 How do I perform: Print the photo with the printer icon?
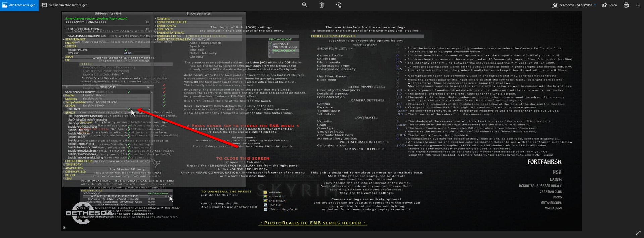point(626,5)
